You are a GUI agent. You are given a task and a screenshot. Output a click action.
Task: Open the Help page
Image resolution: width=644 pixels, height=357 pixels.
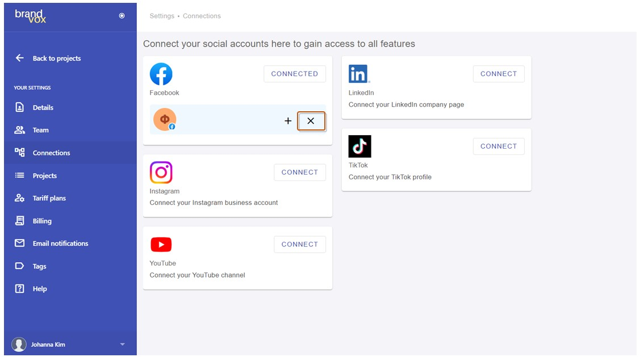(x=40, y=289)
